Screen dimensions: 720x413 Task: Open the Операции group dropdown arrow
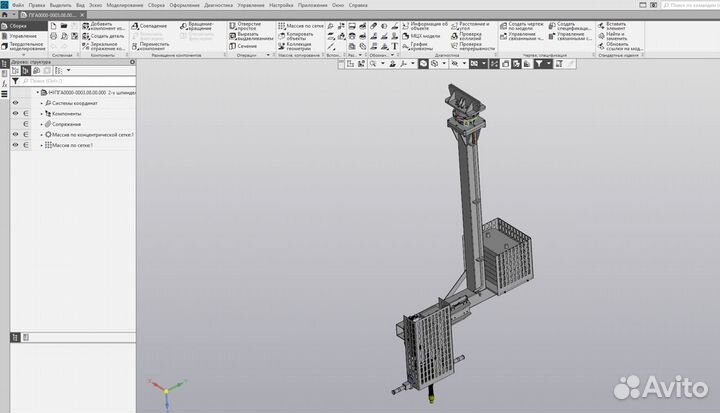[268, 55]
